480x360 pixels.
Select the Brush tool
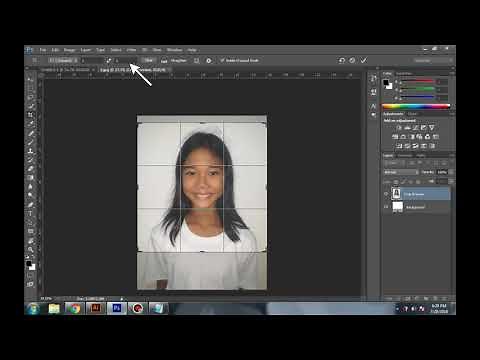coord(30,142)
